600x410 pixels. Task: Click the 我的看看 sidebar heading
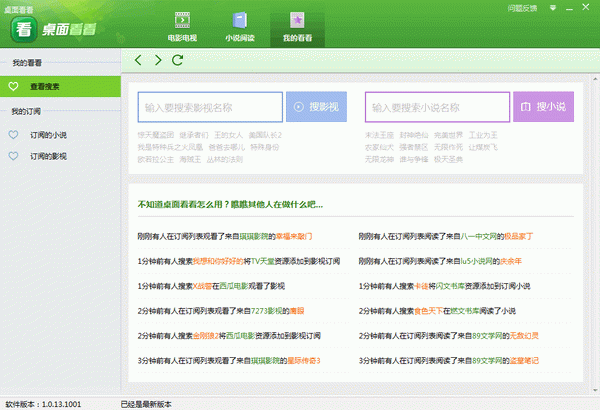pyautogui.click(x=27, y=63)
